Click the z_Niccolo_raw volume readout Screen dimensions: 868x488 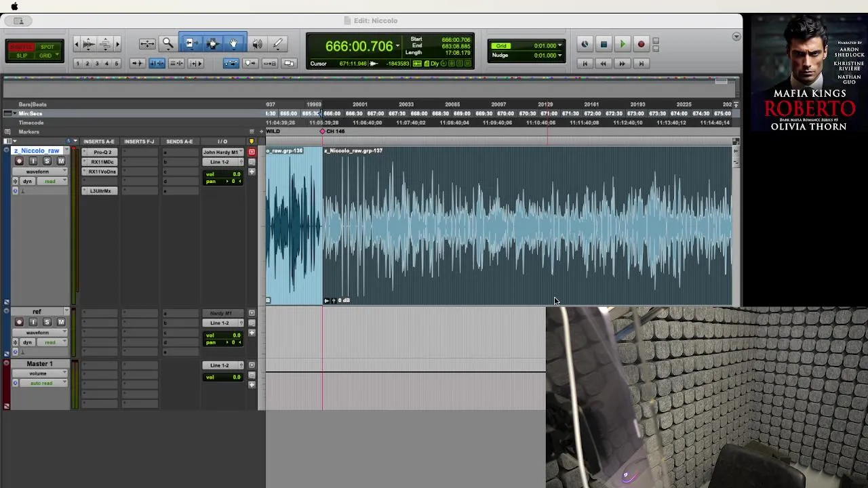tap(224, 174)
